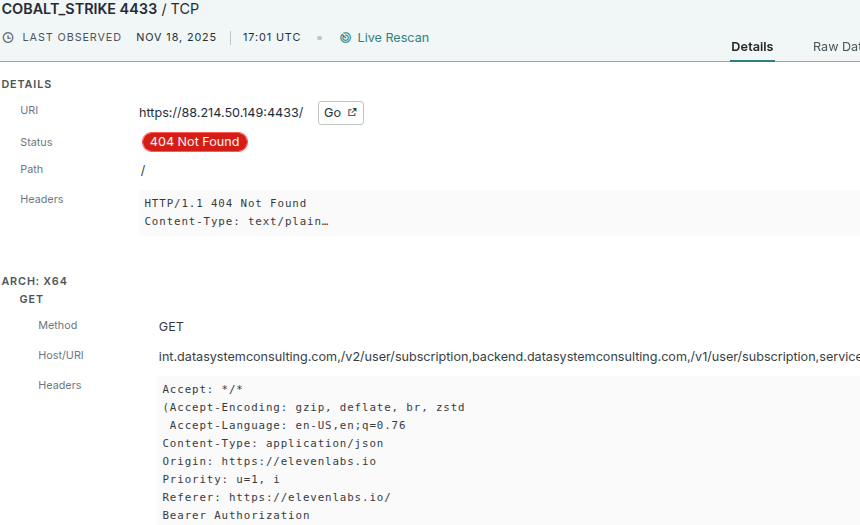Click the ARCH: X64 section heading

[34, 281]
